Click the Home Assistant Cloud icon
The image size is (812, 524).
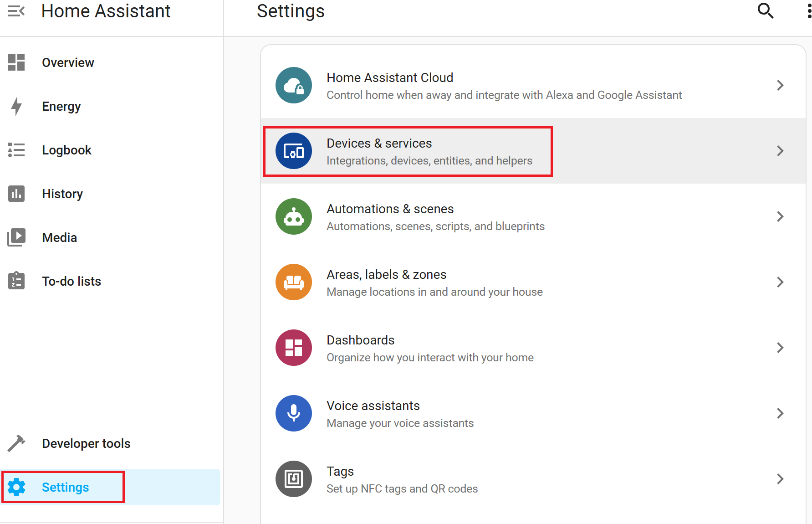click(294, 85)
